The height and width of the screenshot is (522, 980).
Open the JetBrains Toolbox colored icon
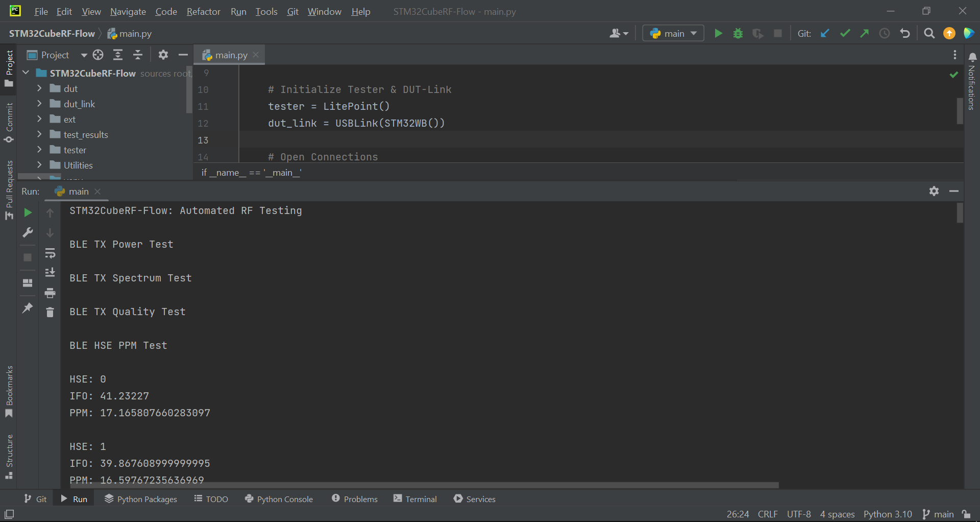969,34
